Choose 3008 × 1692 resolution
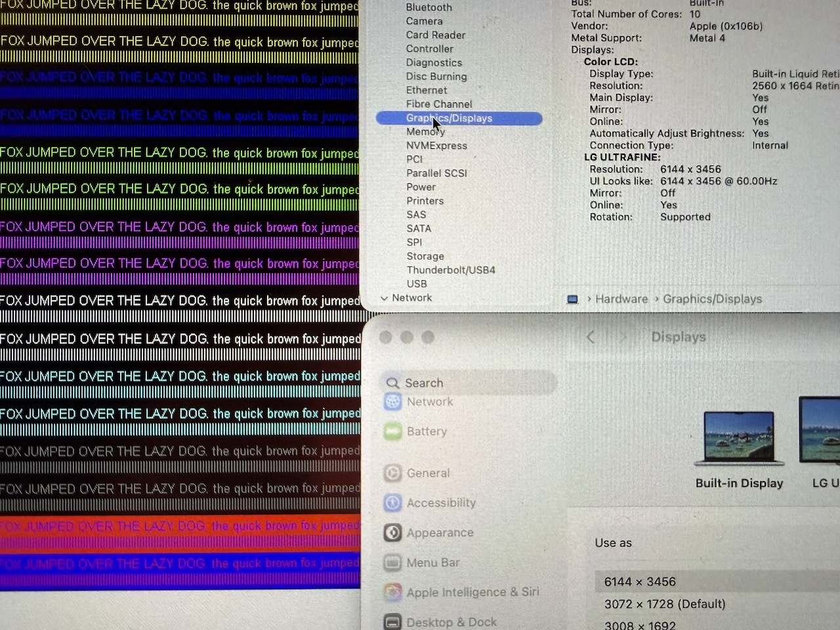Image resolution: width=840 pixels, height=630 pixels. tap(640, 625)
